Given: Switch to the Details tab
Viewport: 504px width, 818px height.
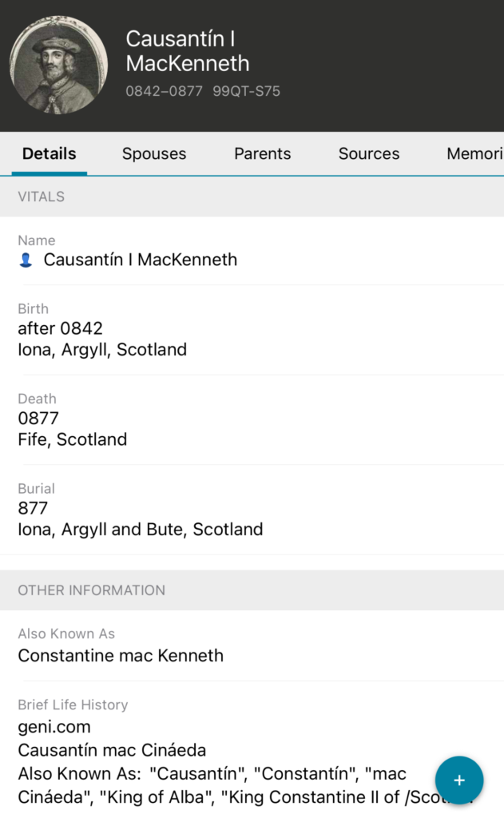Looking at the screenshot, I should coord(50,154).
